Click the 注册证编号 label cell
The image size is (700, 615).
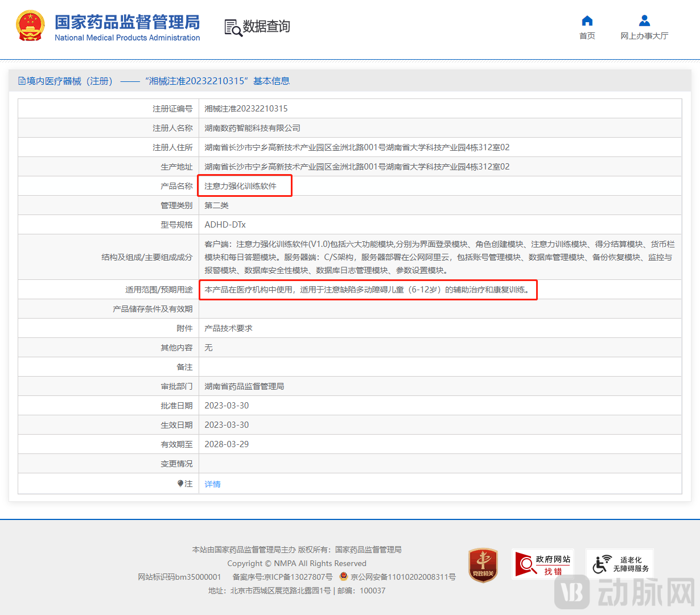point(109,109)
